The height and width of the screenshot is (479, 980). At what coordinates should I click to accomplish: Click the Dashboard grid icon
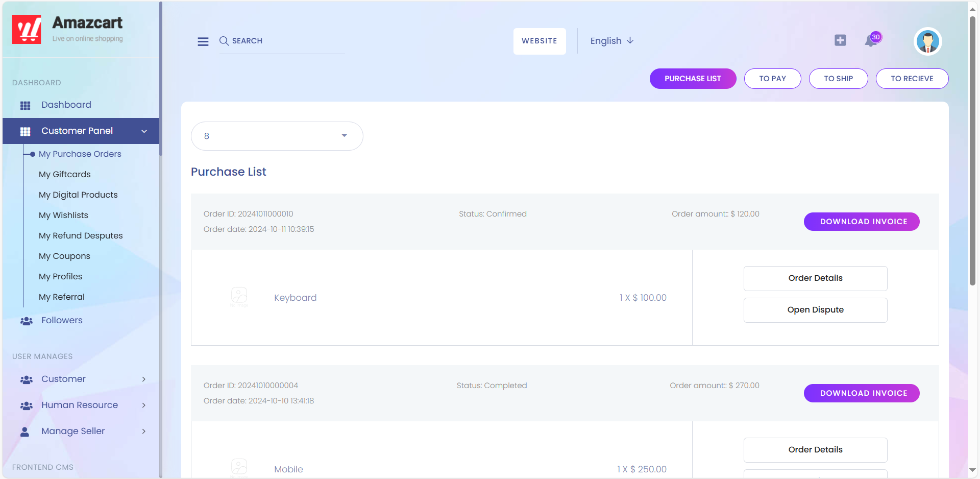point(25,105)
